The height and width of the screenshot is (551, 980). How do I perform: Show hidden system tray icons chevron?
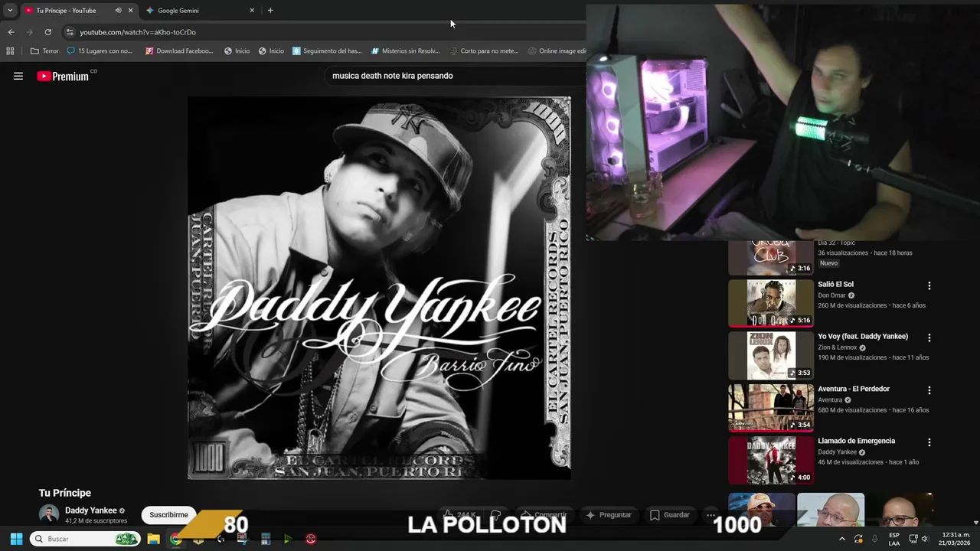click(x=842, y=539)
